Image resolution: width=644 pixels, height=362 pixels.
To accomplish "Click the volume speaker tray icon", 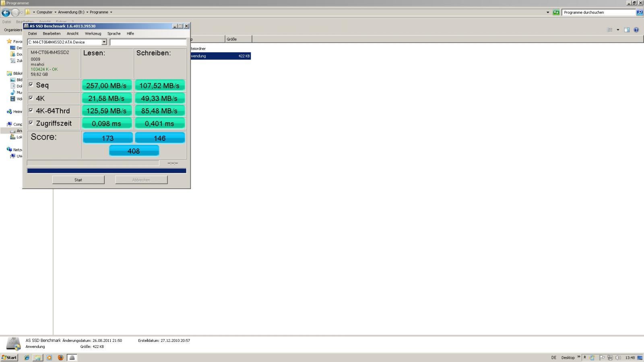I will tap(618, 358).
